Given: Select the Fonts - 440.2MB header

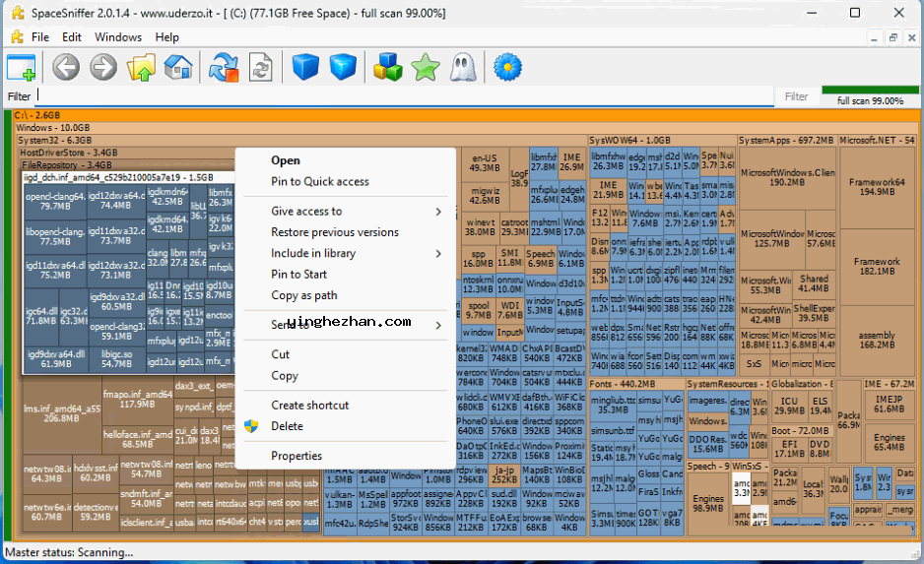Looking at the screenshot, I should (635, 384).
